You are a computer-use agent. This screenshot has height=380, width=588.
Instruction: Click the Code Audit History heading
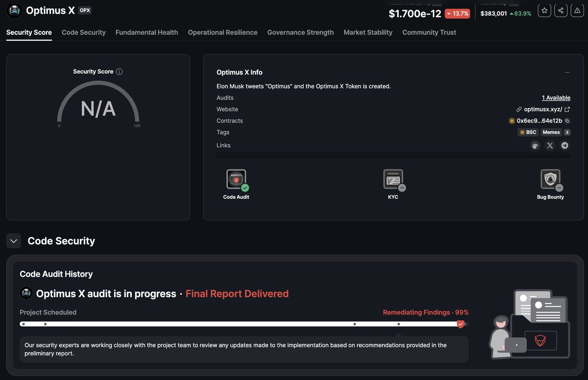point(56,274)
